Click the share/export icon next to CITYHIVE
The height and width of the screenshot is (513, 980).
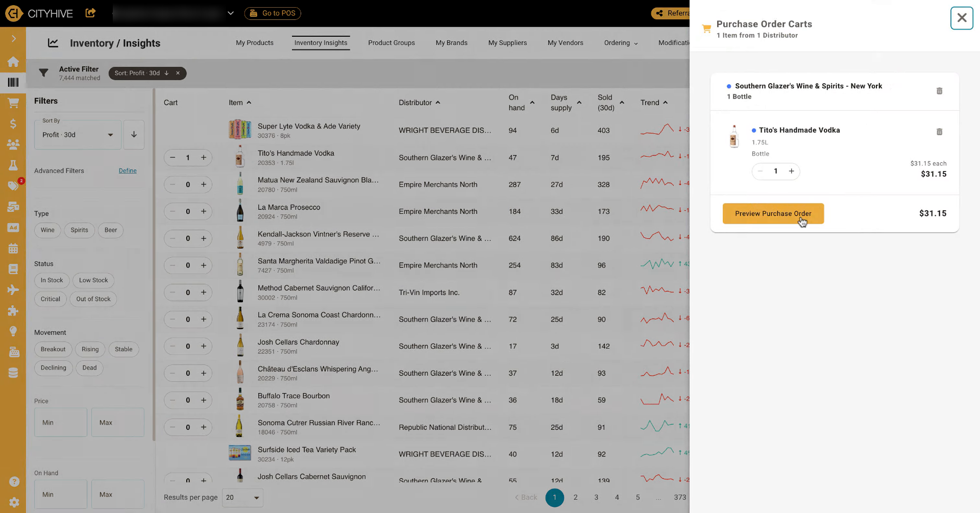(x=90, y=13)
